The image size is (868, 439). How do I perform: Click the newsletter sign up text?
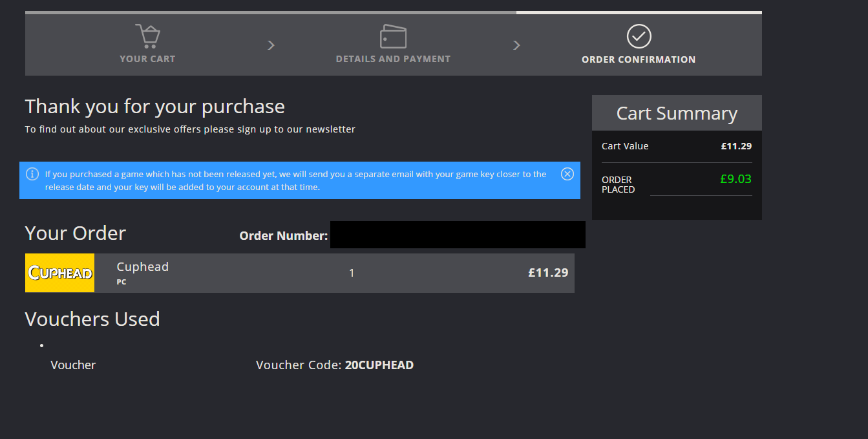190,129
